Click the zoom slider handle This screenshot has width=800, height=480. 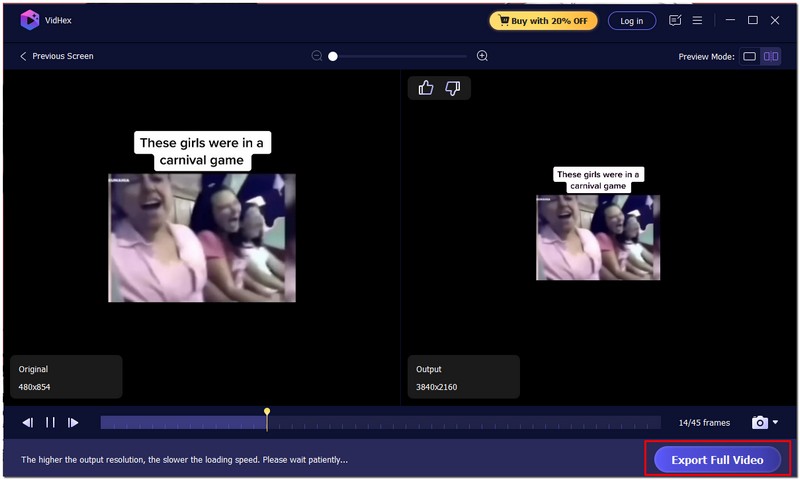pyautogui.click(x=333, y=56)
